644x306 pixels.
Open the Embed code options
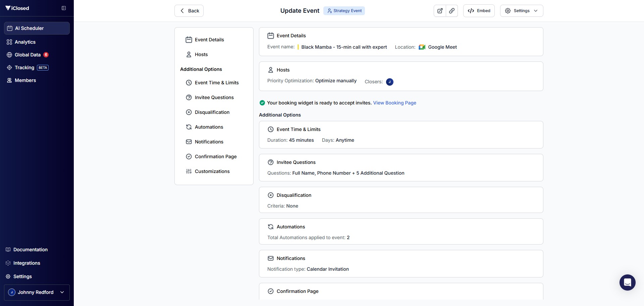[x=479, y=11]
